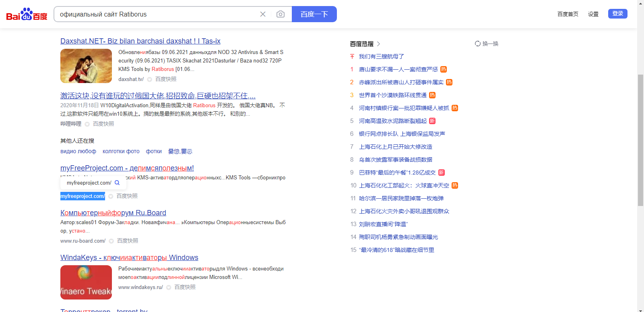Image resolution: width=644 pixels, height=312 pixels.
Task: Open trend 上海石化火灾外卖小哥吼退围观群众
Action: pyautogui.click(x=404, y=211)
